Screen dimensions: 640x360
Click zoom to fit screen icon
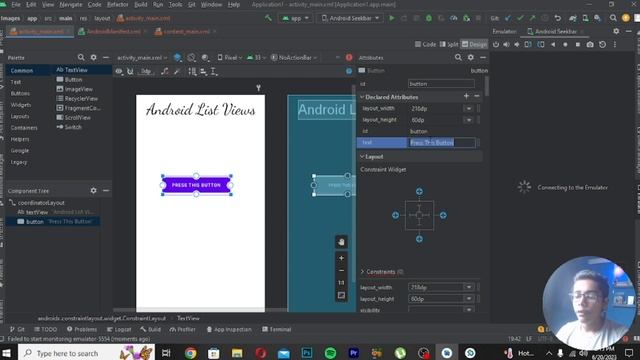(341, 295)
